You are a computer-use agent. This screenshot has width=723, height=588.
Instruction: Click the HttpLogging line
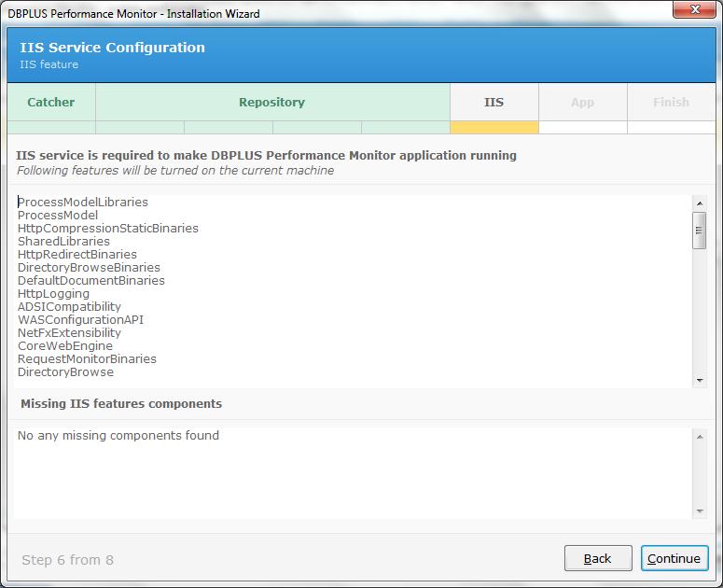coord(53,294)
